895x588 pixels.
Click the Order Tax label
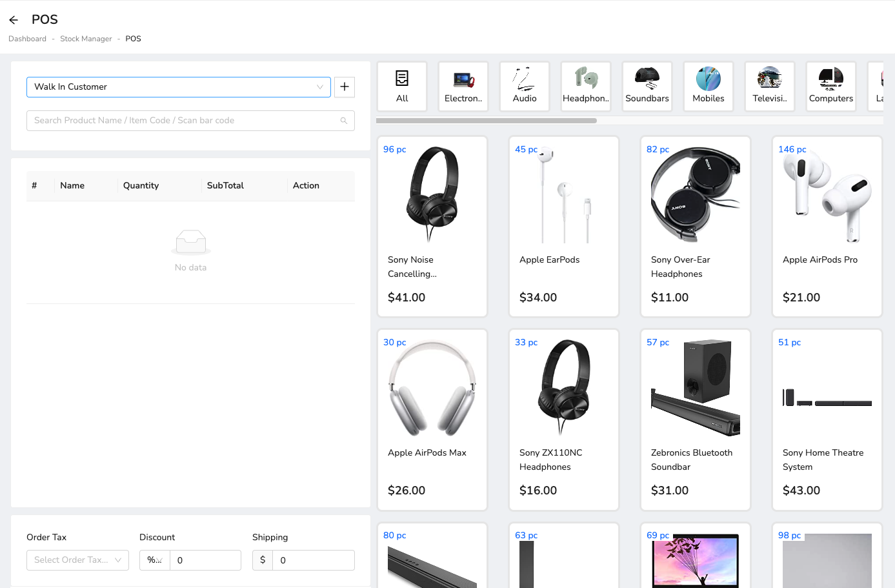pos(46,537)
